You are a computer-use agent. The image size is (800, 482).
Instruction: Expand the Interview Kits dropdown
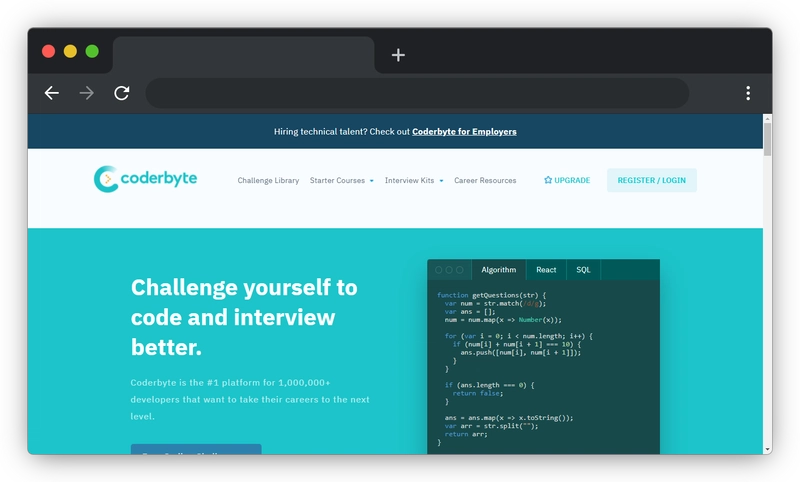click(x=414, y=181)
